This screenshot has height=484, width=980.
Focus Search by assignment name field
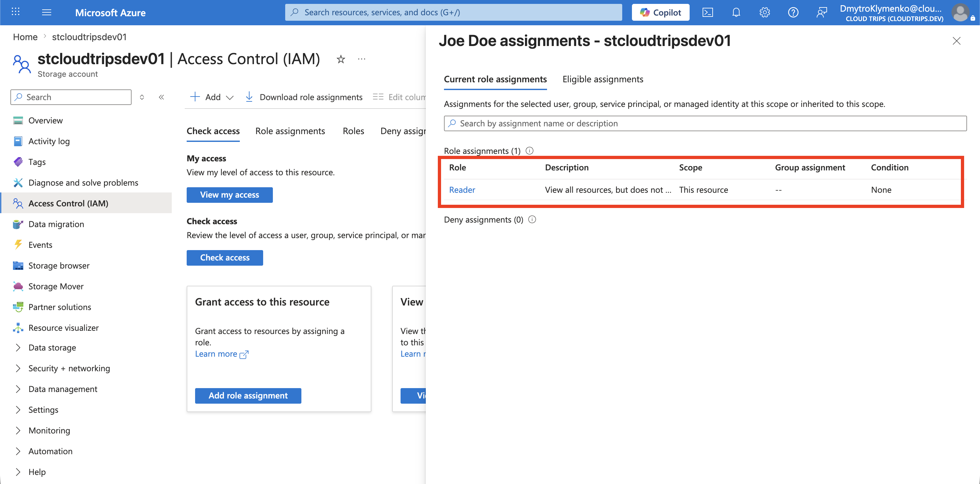[x=705, y=123]
